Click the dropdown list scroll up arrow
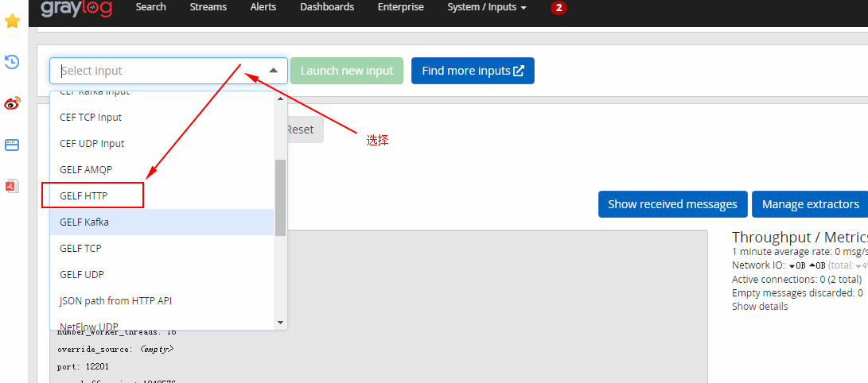The image size is (868, 383). pos(280,99)
